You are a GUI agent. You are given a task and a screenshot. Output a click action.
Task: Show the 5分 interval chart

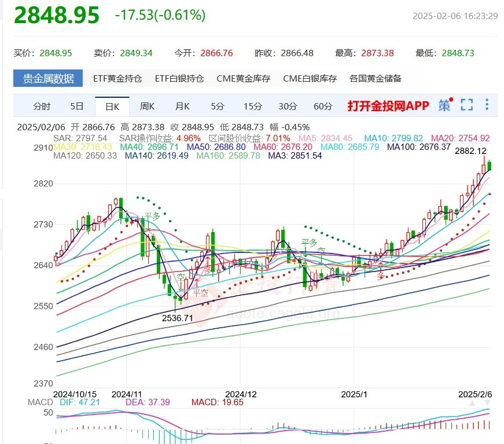pyautogui.click(x=218, y=106)
